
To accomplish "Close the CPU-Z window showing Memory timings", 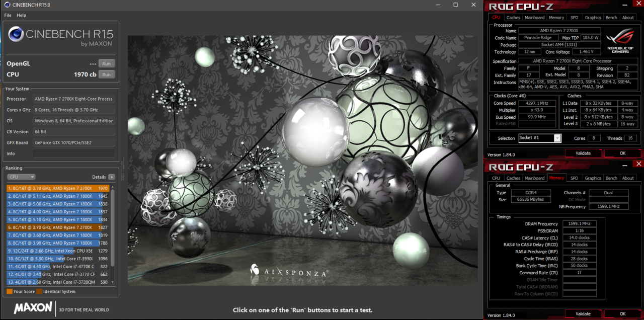I will (x=639, y=164).
